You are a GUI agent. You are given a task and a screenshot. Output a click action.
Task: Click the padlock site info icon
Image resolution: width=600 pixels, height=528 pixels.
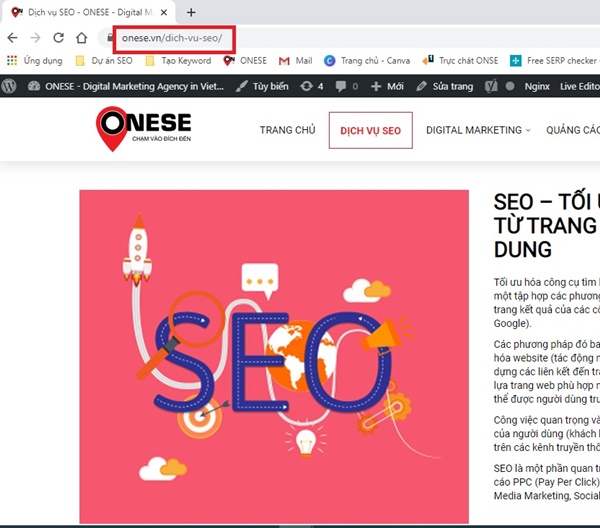(110, 37)
